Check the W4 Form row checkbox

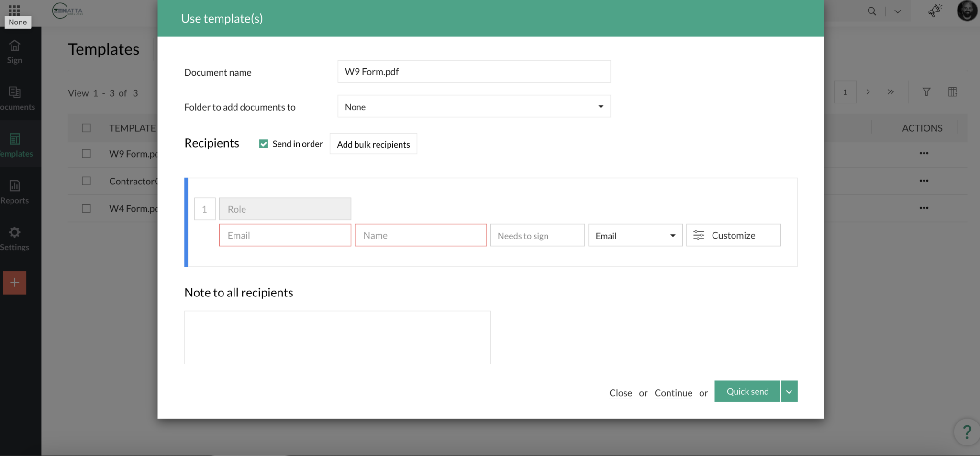point(86,208)
